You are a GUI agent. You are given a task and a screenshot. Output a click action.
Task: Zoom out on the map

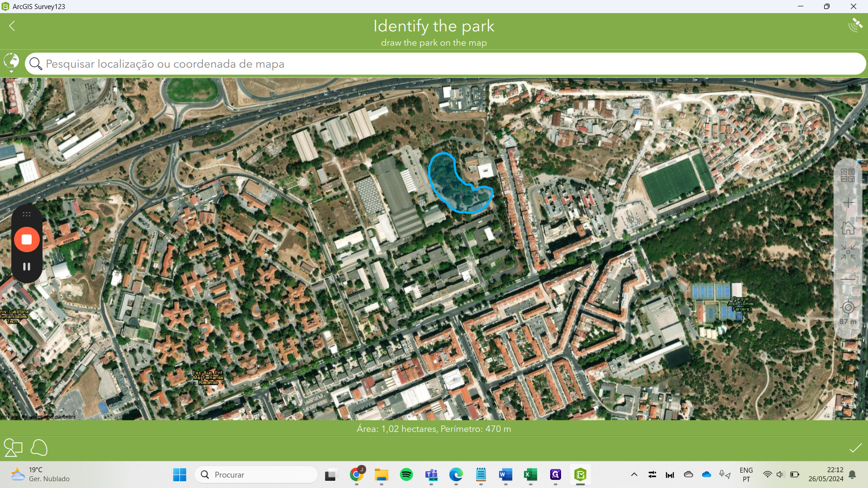click(848, 280)
